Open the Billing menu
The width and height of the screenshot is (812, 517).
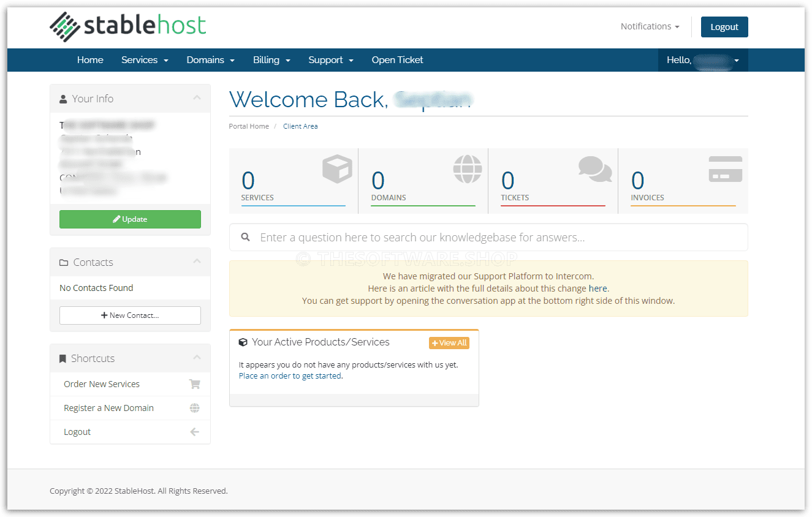[x=271, y=60]
